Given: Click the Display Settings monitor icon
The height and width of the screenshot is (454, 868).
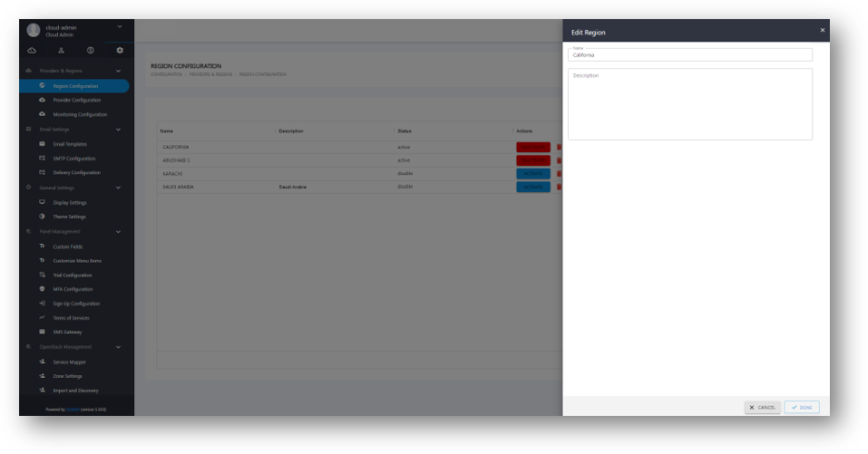Looking at the screenshot, I should coord(43,202).
